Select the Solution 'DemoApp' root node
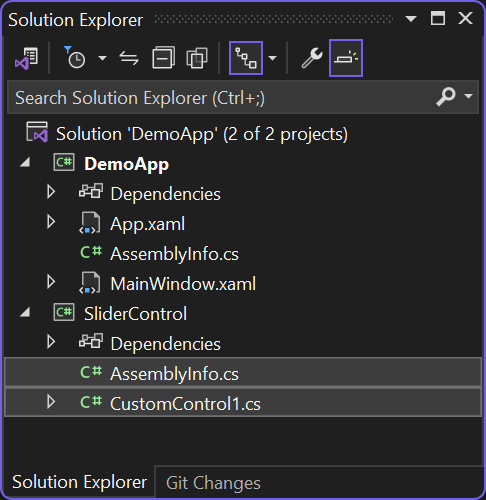Viewport: 486px width, 500px height. click(x=202, y=134)
